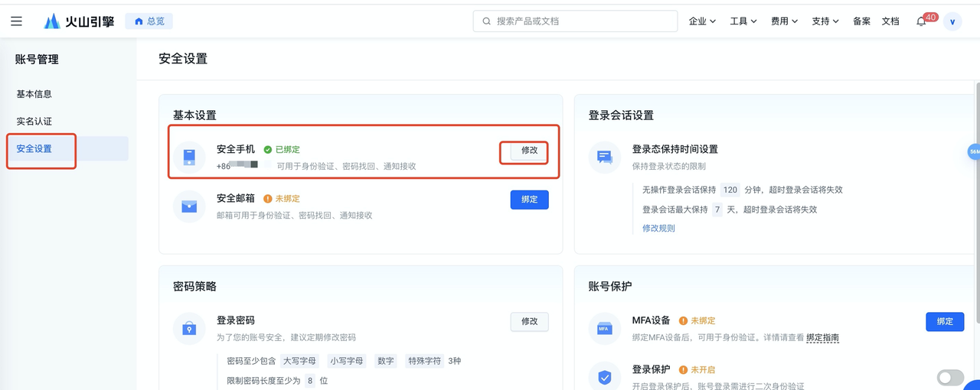Viewport: 980px width, 390px height.
Task: Click the 特殊字符 password tag
Action: pos(425,361)
